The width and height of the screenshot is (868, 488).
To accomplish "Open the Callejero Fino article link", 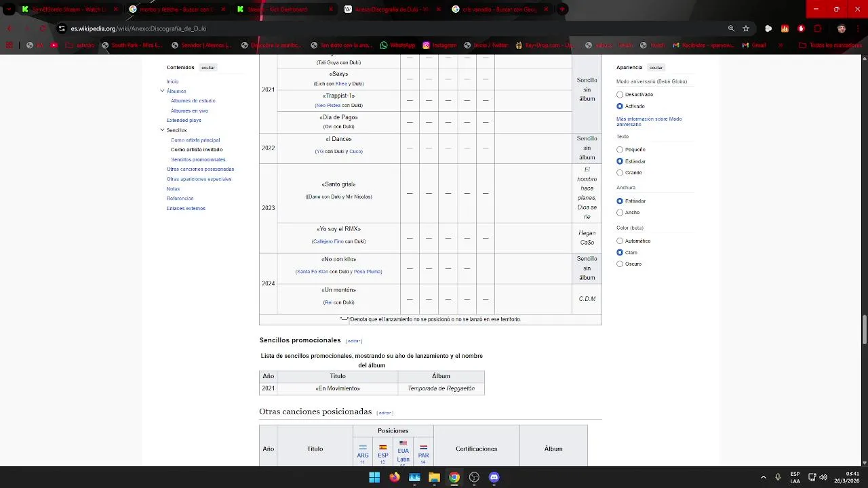I will coord(328,241).
